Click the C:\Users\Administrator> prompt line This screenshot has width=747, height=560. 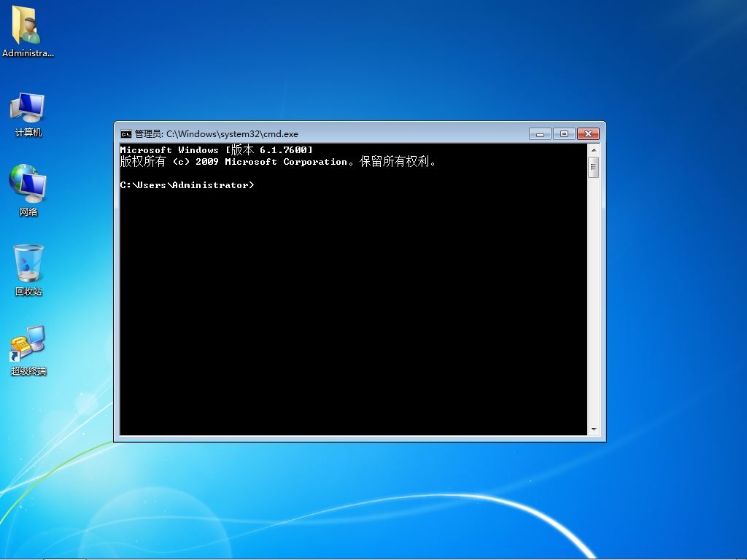pos(187,185)
